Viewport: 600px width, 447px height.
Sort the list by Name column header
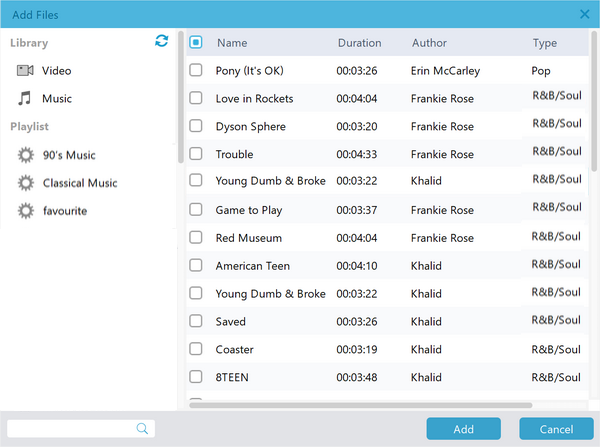coord(232,43)
